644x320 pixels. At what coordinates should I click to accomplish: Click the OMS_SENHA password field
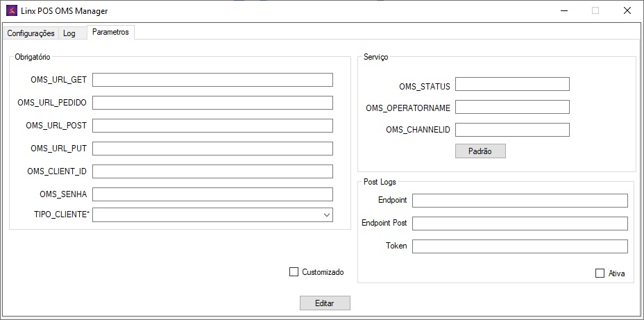coord(212,194)
